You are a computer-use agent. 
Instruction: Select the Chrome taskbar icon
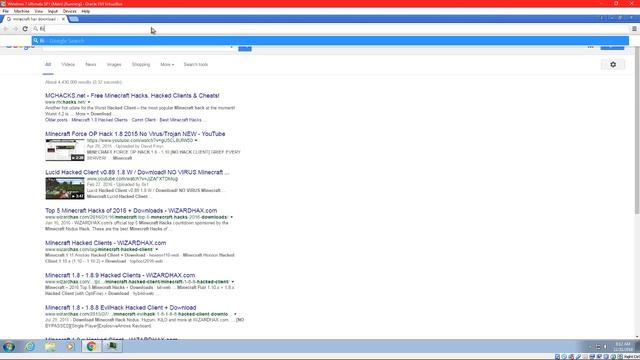click(x=91, y=347)
